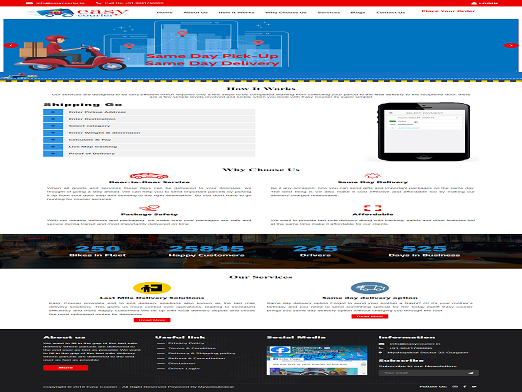This screenshot has height=392, width=522.
Task: Expand the Select Category step
Action: 149,126
